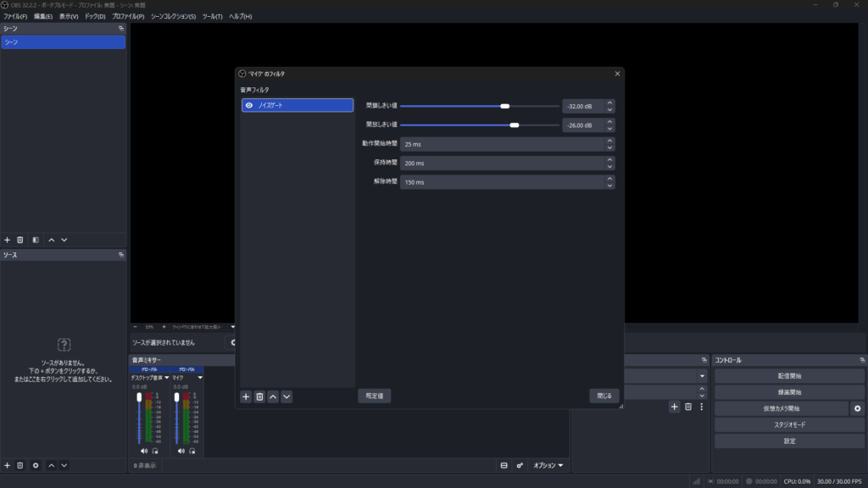Move scene down in the scenes list
The width and height of the screenshot is (868, 488).
click(x=64, y=240)
